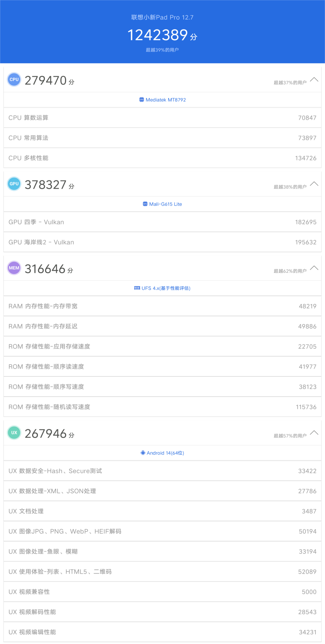Click 超越37%的用户 in CPU header

coord(290,83)
